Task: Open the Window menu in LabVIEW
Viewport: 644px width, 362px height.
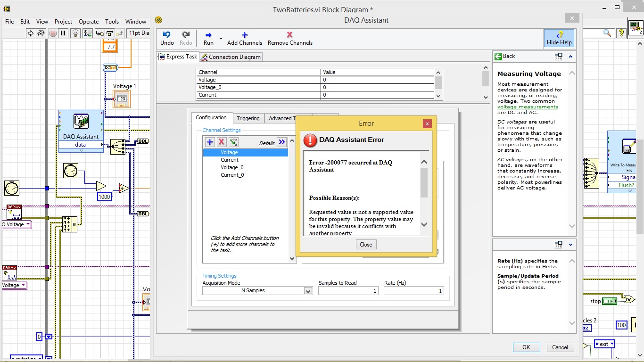Action: (136, 21)
